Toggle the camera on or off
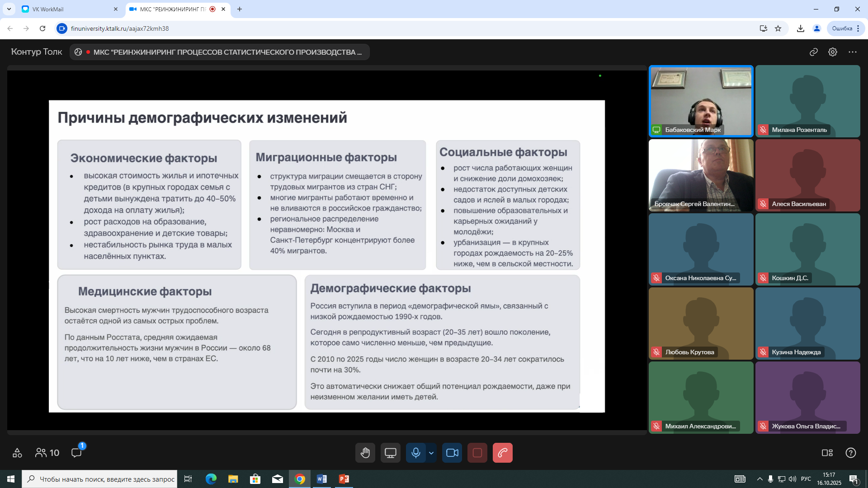This screenshot has width=868, height=488. pyautogui.click(x=452, y=453)
